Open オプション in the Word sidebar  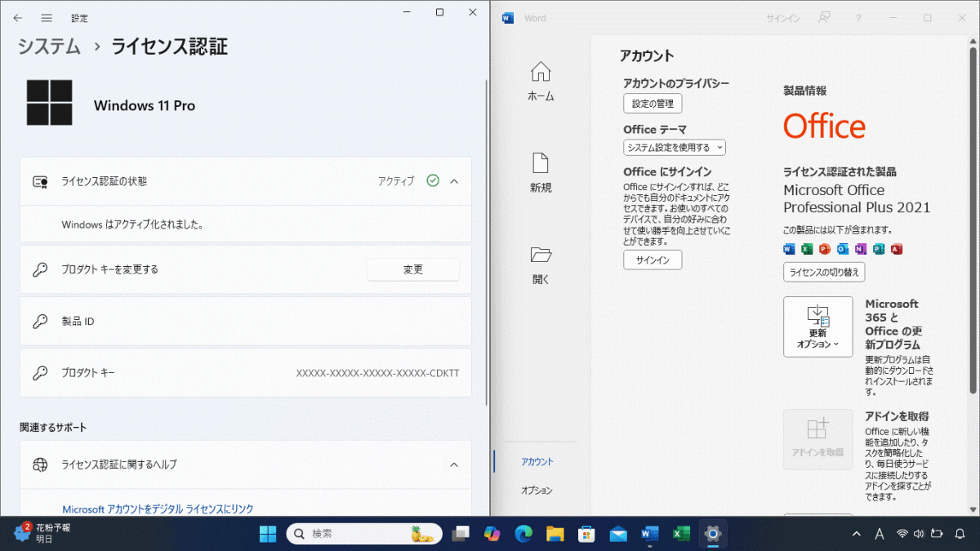pos(537,491)
